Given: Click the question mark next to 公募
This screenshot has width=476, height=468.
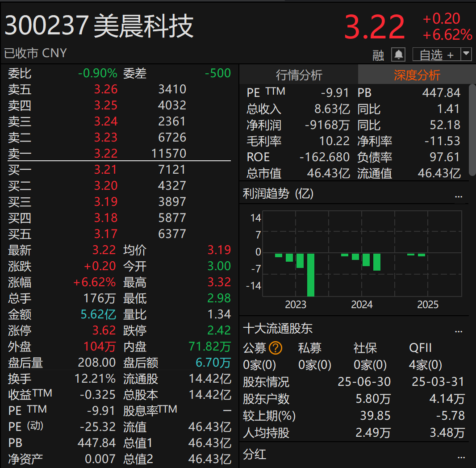Looking at the screenshot, I should point(276,348).
